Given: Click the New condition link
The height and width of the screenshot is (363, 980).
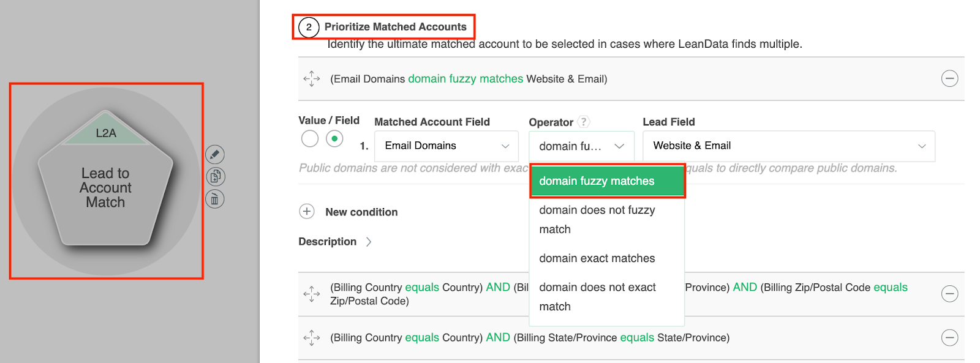Looking at the screenshot, I should (361, 212).
